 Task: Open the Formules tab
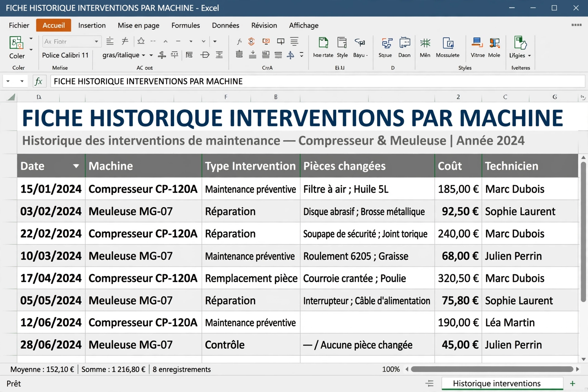pyautogui.click(x=186, y=25)
